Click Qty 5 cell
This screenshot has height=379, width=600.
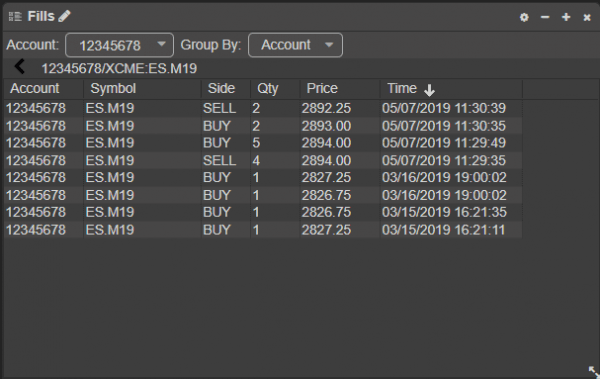click(x=256, y=143)
